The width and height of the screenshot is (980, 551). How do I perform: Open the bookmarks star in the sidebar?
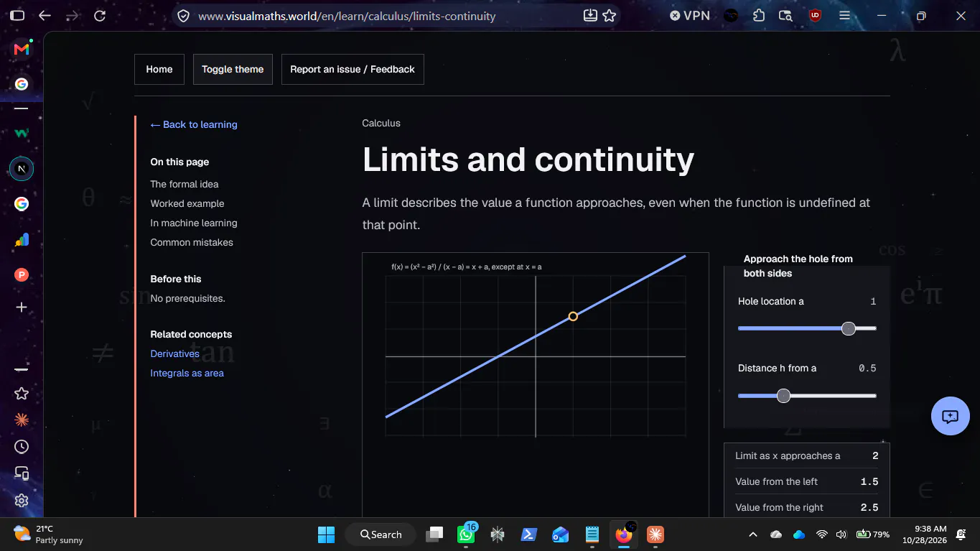tap(22, 393)
